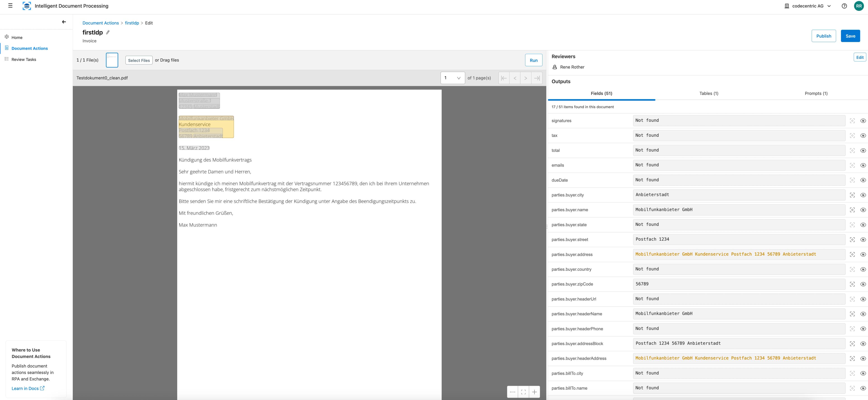The width and height of the screenshot is (868, 400).
Task: Collapse the sidebar with back arrow
Action: tap(64, 22)
